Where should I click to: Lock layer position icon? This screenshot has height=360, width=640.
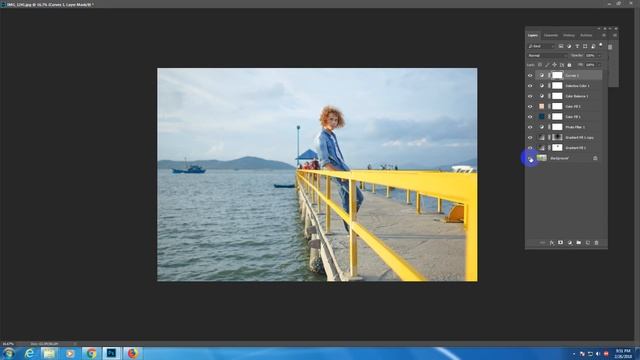pyautogui.click(x=554, y=65)
